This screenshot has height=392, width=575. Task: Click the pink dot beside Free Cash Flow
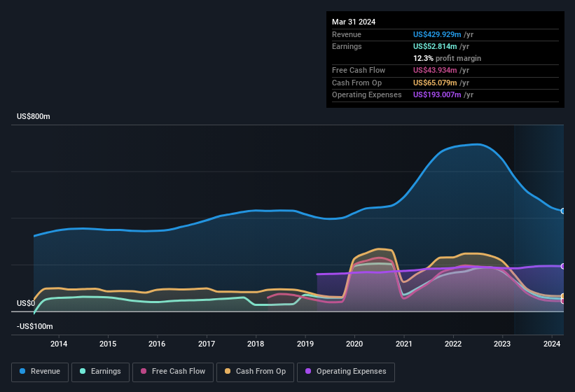coord(144,372)
